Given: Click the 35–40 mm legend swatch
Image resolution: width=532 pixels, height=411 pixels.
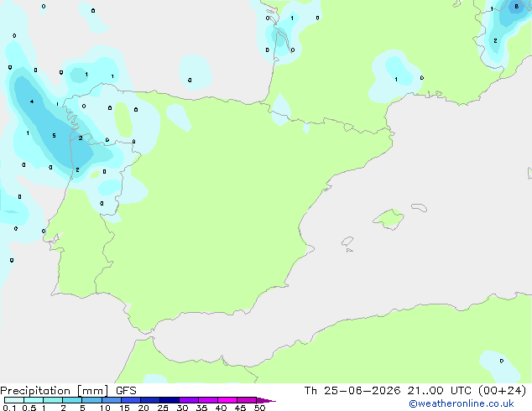Looking at the screenshot, I should point(208,400).
